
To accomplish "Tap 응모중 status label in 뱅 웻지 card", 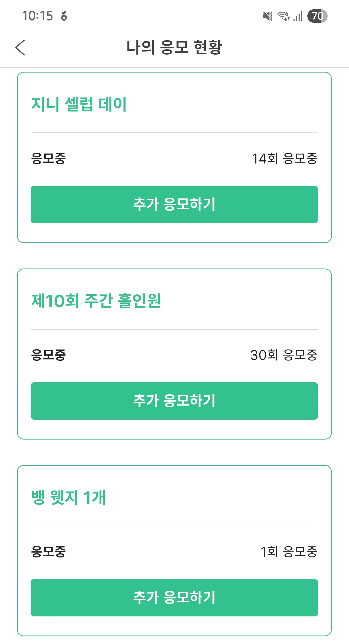I will coord(48,552).
